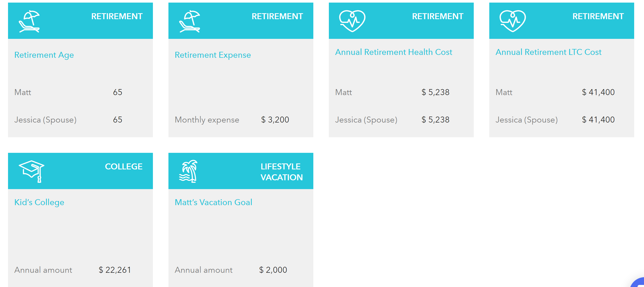This screenshot has height=287, width=644.
Task: Click the heartbeat icon on Health Cost card
Action: 352,21
